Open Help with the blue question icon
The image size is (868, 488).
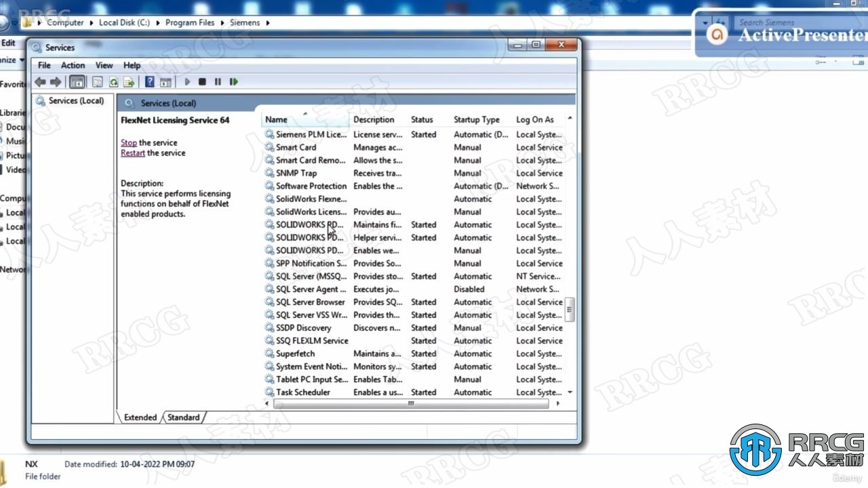[150, 82]
